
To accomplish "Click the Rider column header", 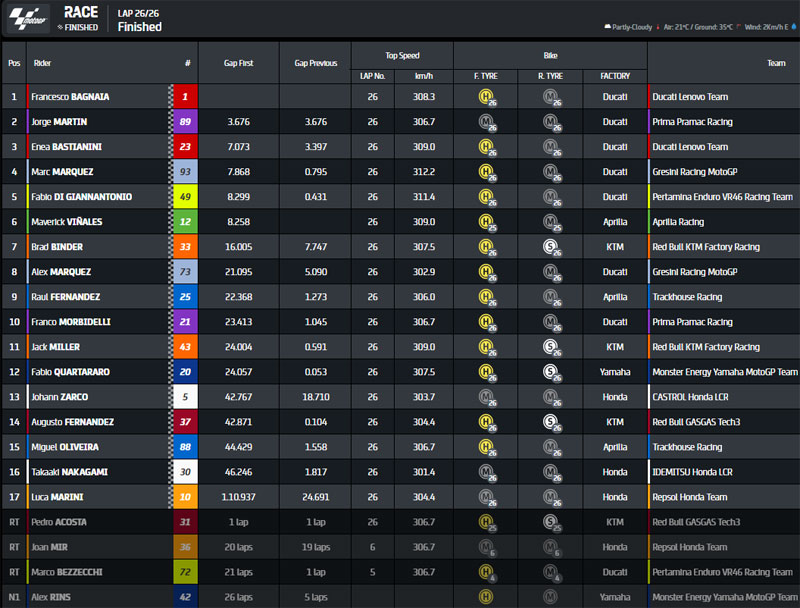I will tap(44, 62).
